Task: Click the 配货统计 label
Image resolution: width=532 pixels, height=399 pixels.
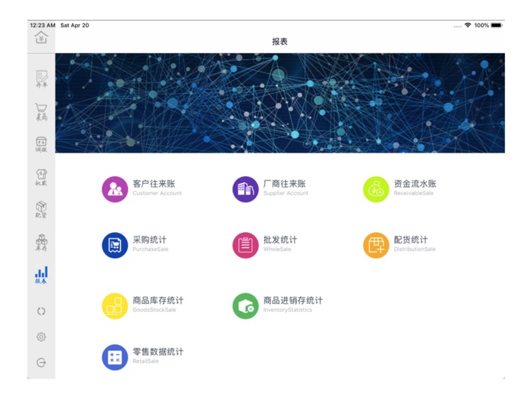Action: coord(411,240)
